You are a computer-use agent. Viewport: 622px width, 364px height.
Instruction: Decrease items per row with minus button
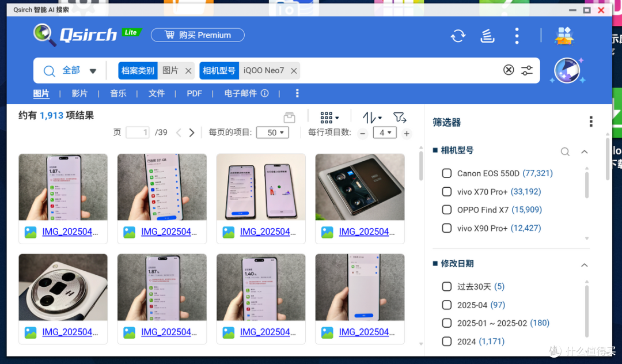pos(362,134)
